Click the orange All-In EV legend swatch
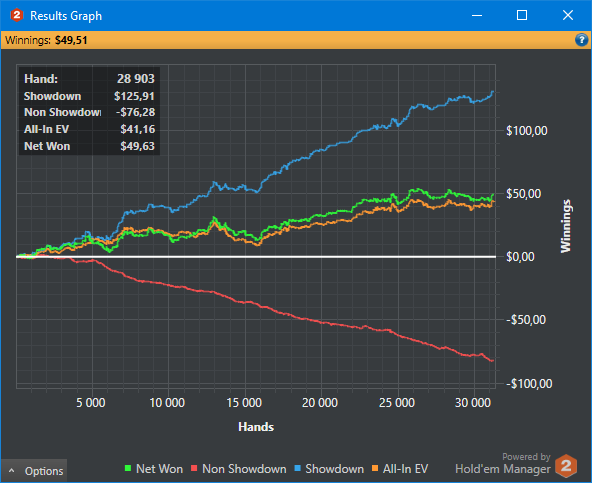The image size is (592, 483). coord(375,468)
